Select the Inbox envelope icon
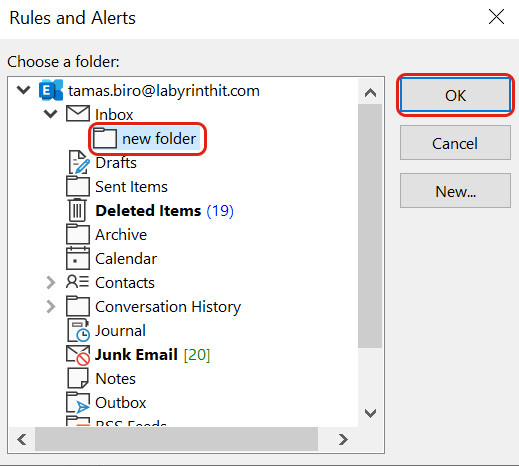Viewport: 519px width, 466px height. [x=78, y=114]
